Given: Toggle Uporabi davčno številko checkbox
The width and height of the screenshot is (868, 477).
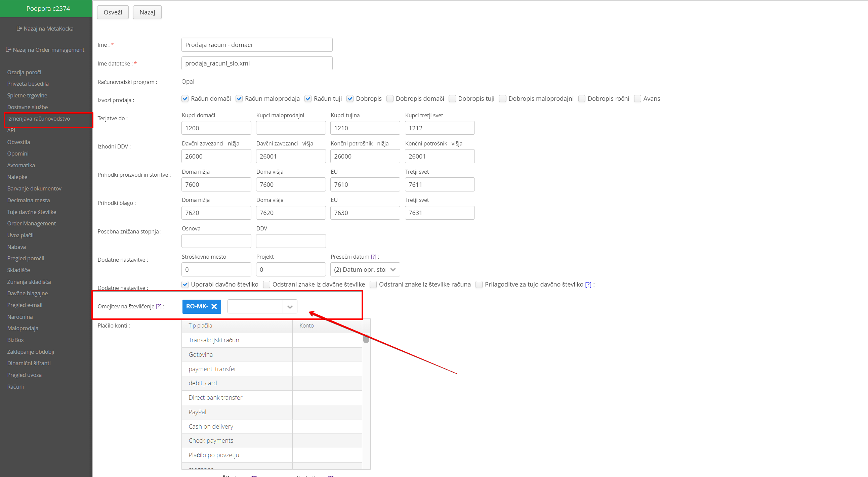Looking at the screenshot, I should 185,285.
